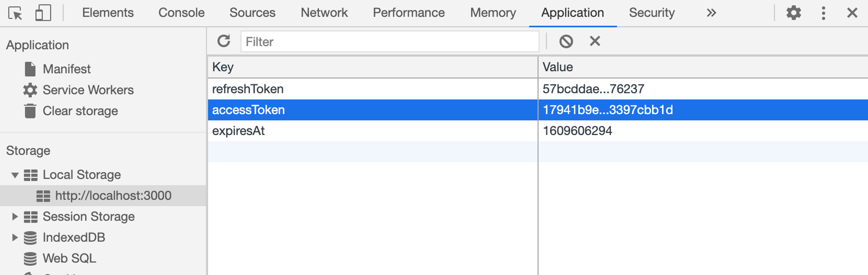Image resolution: width=868 pixels, height=275 pixels.
Task: Open the Manifest item
Action: coord(66,69)
